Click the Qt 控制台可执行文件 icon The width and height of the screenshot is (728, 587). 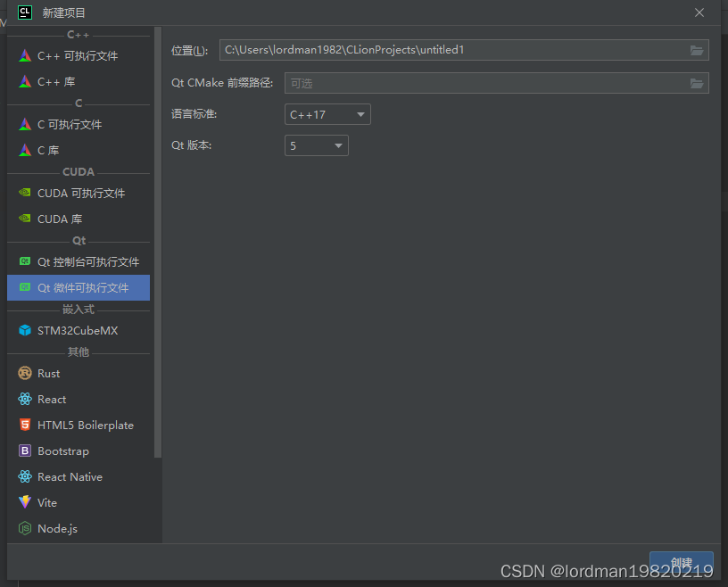click(25, 261)
